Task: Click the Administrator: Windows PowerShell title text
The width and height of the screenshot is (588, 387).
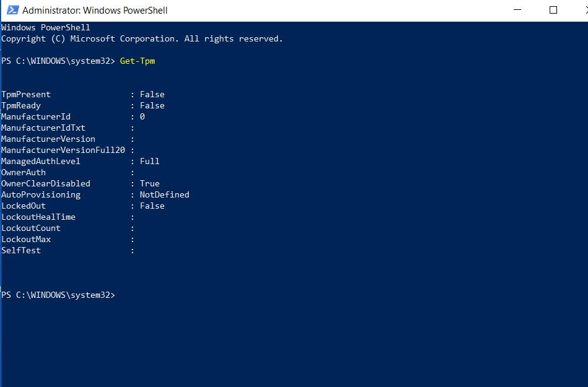Action: 95,11
